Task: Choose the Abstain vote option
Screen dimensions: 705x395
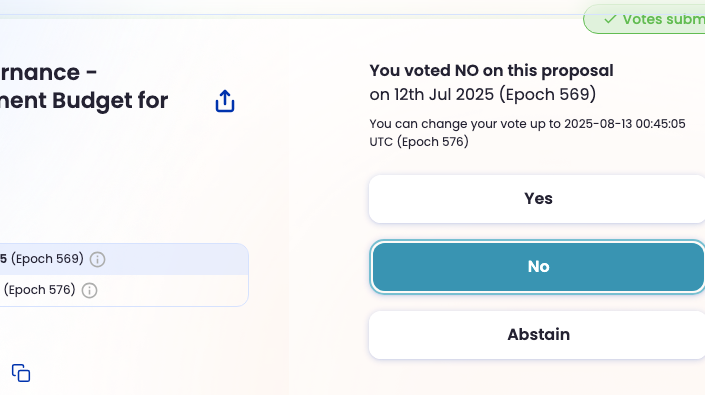Action: [x=537, y=335]
